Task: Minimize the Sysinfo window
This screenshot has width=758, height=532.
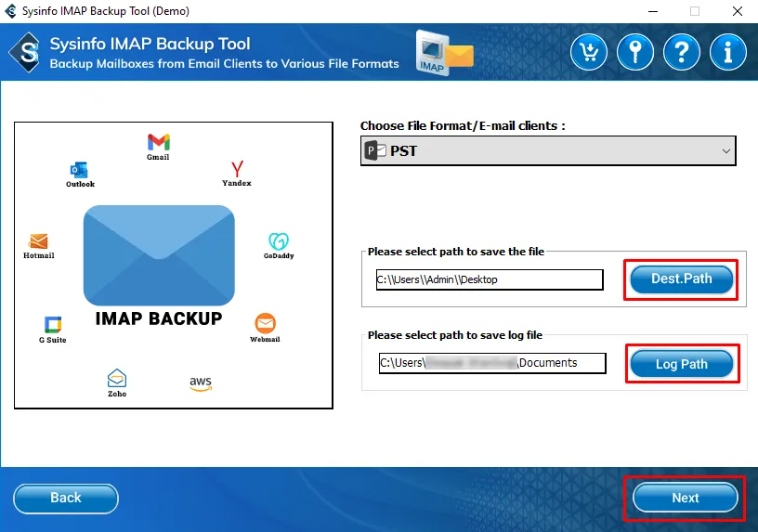Action: (x=653, y=11)
